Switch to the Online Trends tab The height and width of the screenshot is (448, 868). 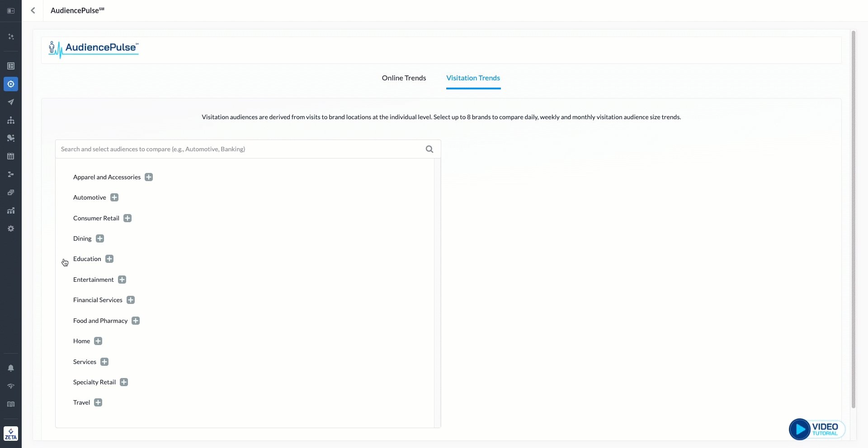click(x=404, y=78)
